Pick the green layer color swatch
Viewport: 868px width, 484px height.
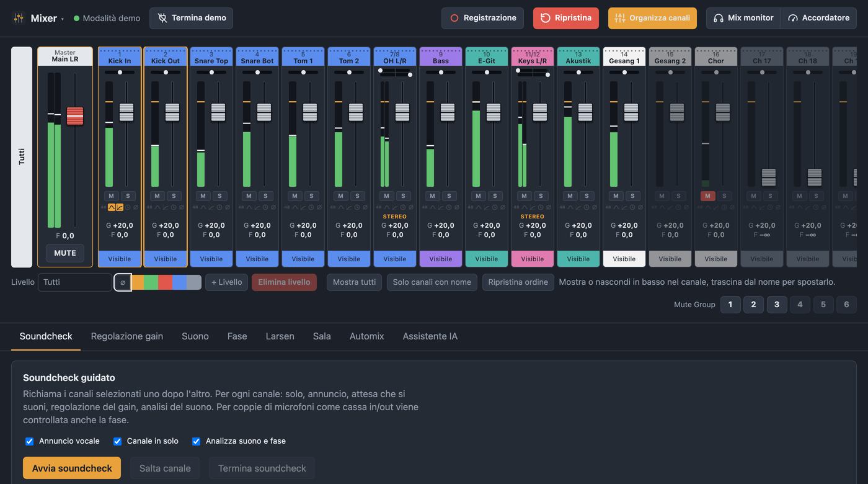[x=151, y=282]
